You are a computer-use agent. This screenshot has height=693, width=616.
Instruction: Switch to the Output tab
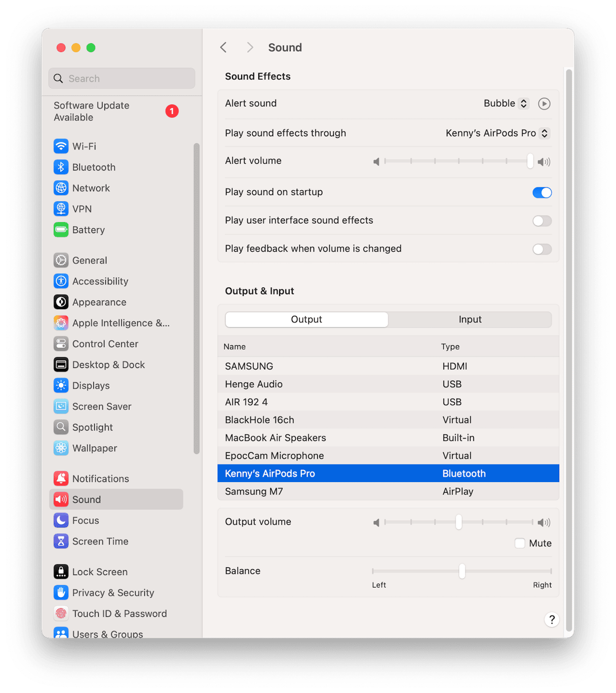tap(306, 319)
